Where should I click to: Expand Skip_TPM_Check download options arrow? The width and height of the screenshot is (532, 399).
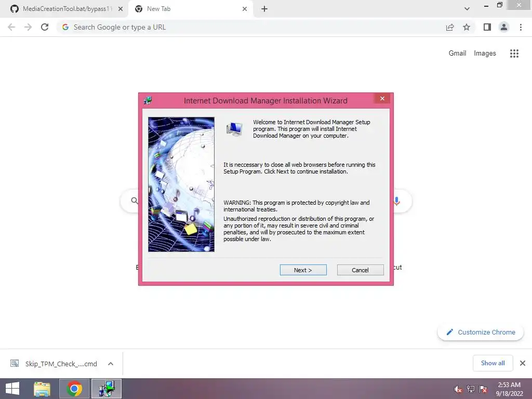[111, 364]
